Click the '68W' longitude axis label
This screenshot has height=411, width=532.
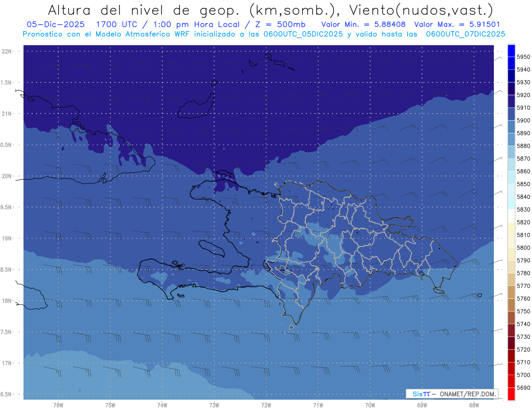(473, 405)
